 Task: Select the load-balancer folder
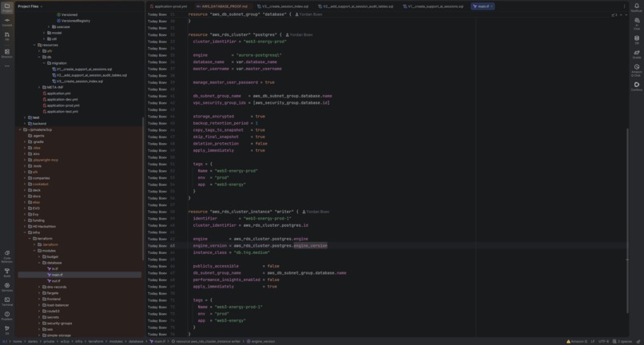click(55, 305)
